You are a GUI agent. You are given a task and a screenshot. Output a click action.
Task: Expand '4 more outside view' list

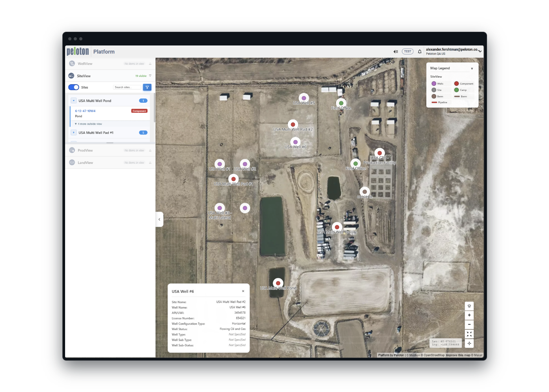point(89,124)
